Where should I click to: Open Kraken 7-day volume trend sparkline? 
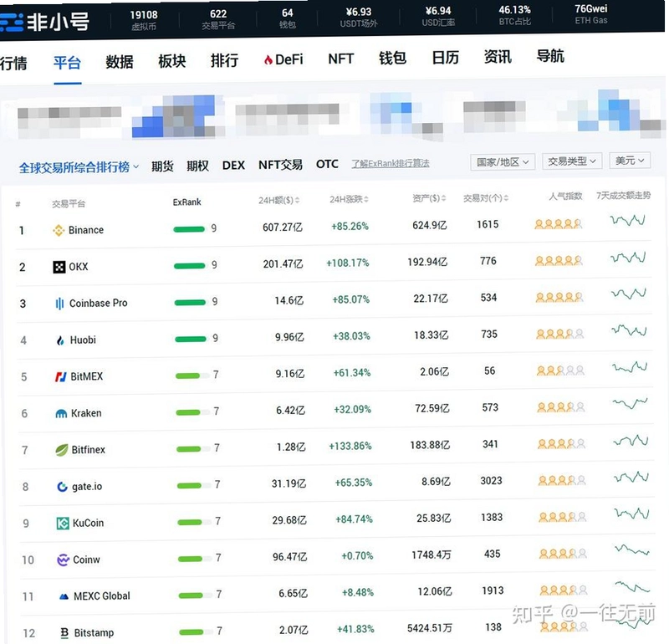click(x=631, y=403)
